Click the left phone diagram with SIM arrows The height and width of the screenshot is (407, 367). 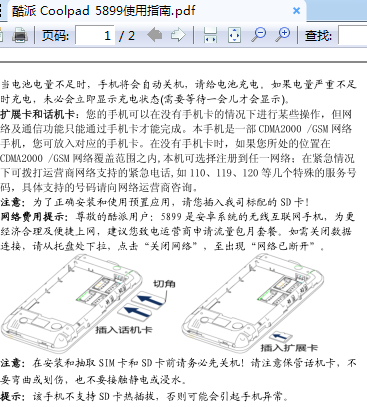[72, 303]
